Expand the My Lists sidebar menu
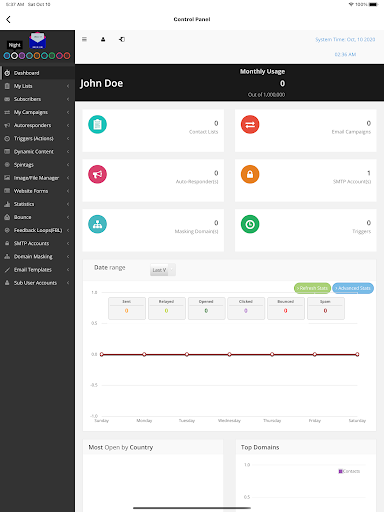 point(37,86)
